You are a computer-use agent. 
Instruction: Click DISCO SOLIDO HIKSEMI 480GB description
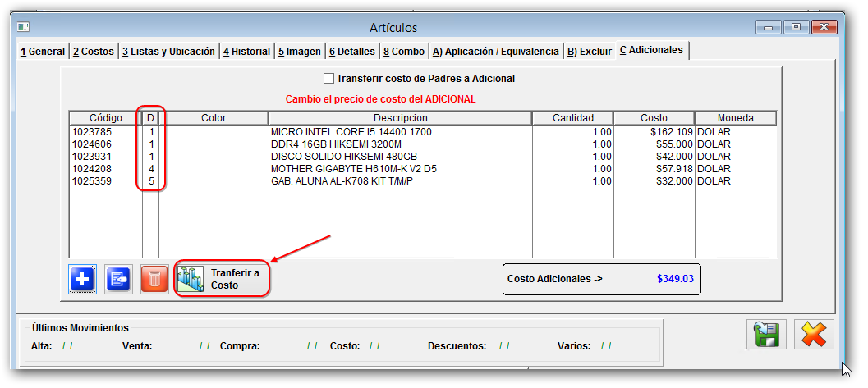click(x=344, y=157)
